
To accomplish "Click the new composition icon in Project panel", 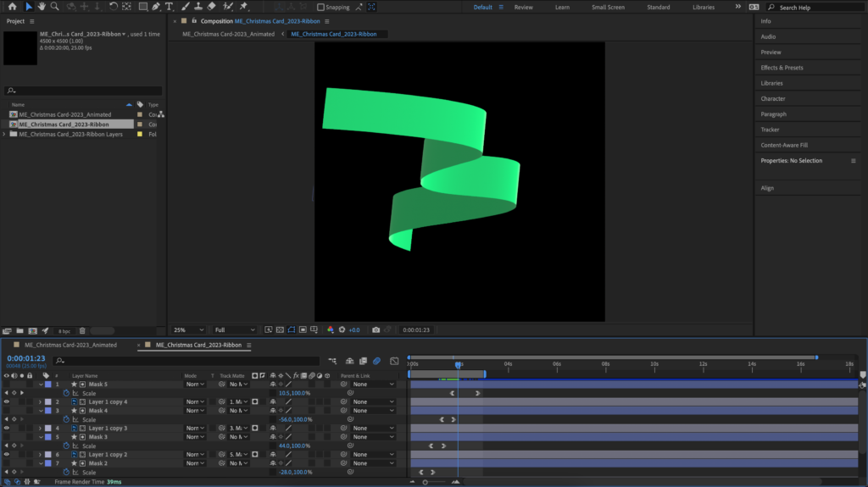I will pos(33,331).
